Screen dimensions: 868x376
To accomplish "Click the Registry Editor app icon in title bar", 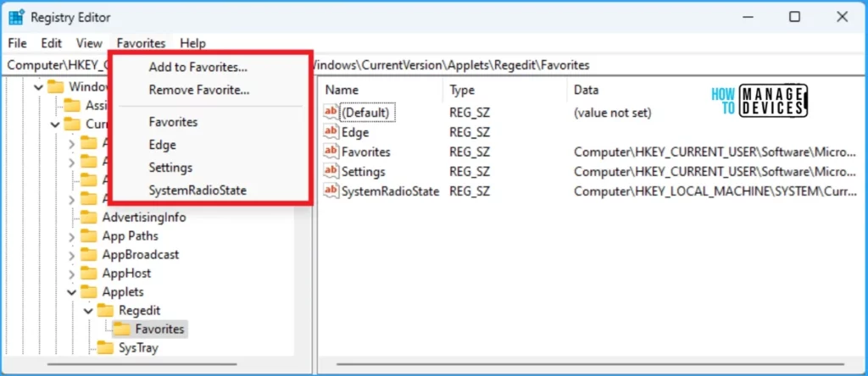I will 16,17.
